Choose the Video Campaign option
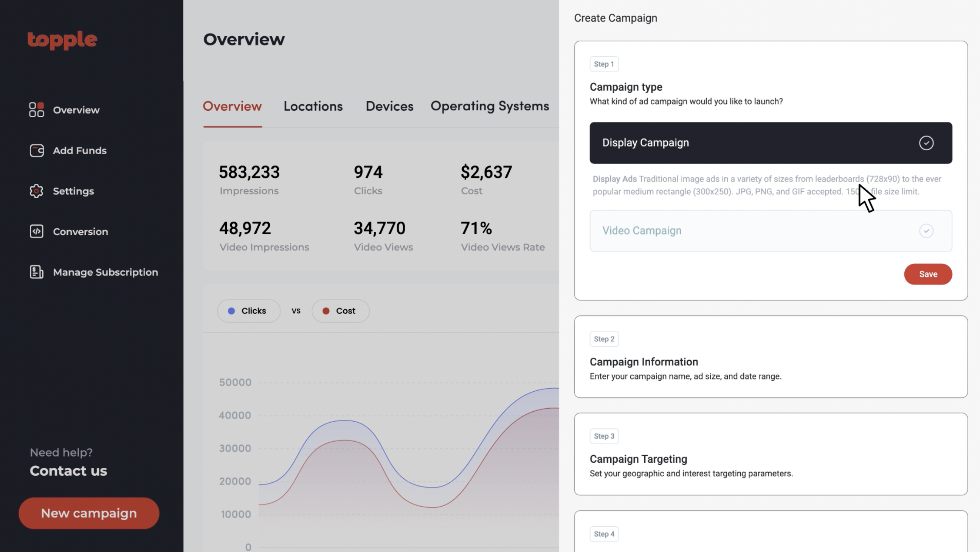This screenshot has width=980, height=552. pyautogui.click(x=641, y=231)
